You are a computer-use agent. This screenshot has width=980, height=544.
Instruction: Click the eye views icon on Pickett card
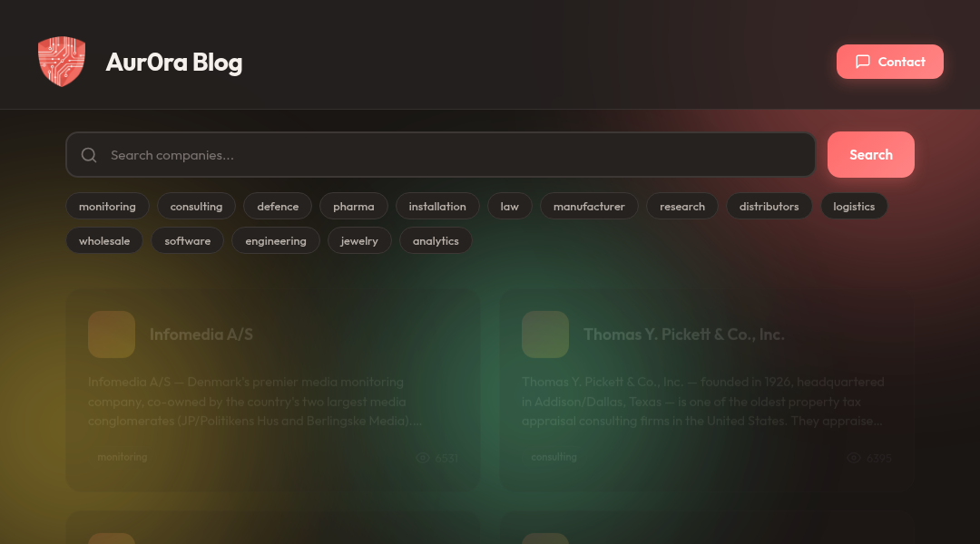tap(854, 458)
